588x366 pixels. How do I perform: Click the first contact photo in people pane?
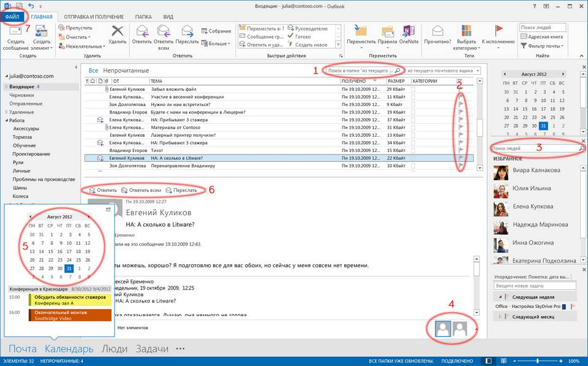coord(501,173)
